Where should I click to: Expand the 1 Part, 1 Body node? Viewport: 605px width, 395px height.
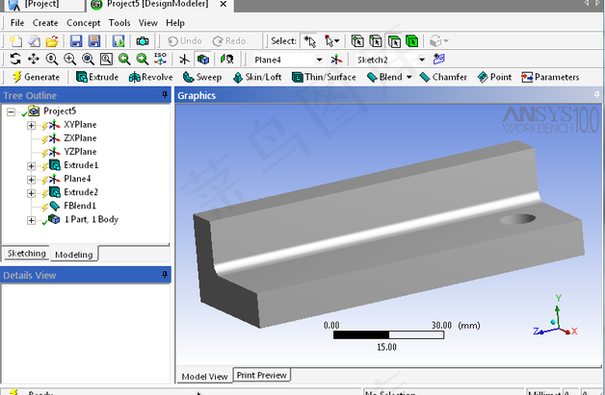tap(31, 220)
